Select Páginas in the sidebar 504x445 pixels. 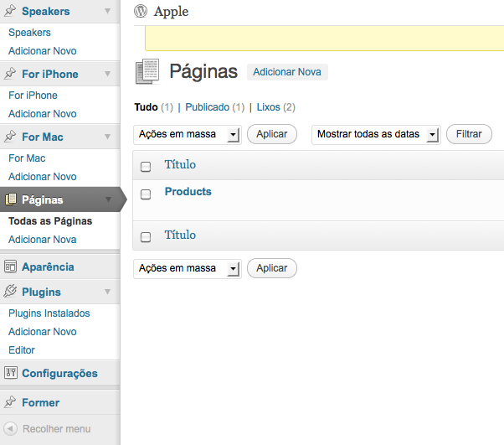click(43, 199)
